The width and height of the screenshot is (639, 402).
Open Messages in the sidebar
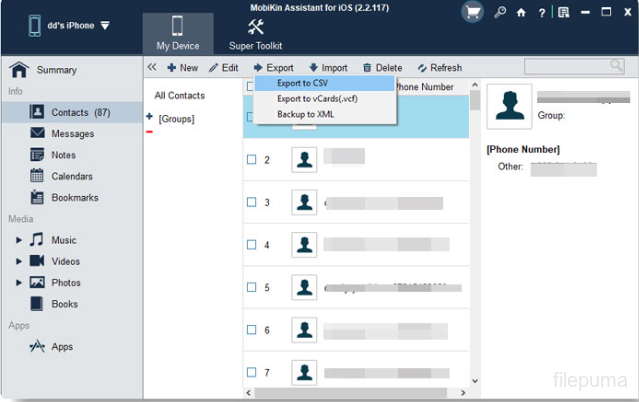coord(72,134)
